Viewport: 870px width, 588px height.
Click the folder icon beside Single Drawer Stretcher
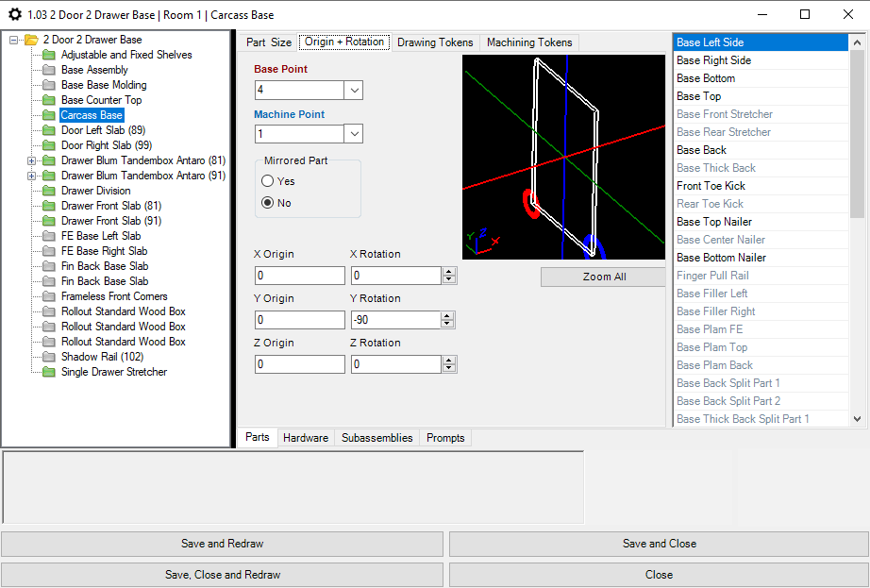pos(49,372)
